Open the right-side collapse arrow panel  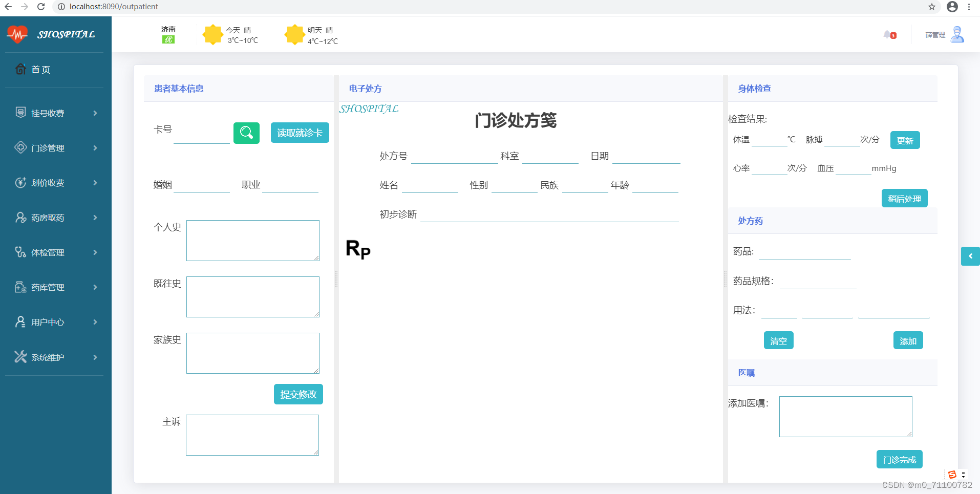(x=970, y=256)
